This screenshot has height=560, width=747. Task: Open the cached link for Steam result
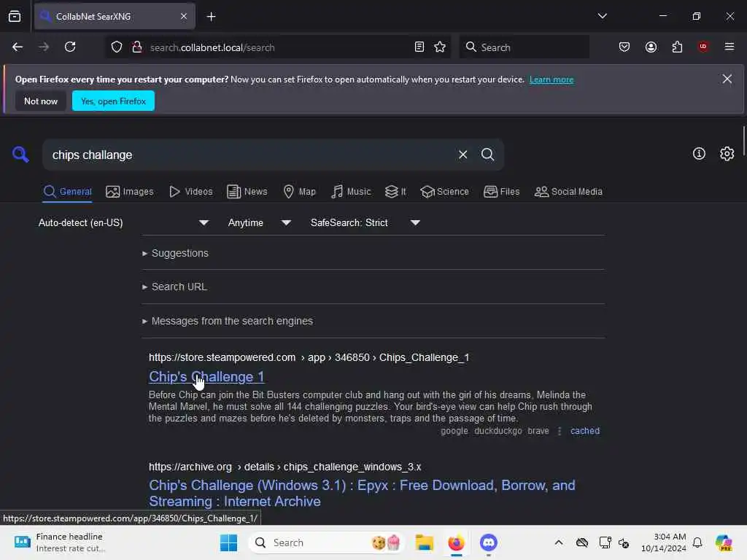click(584, 431)
